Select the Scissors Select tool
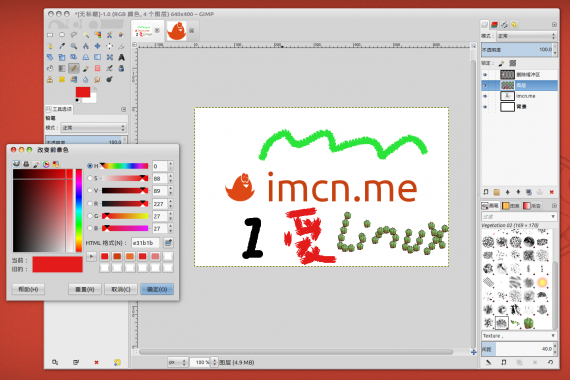 [109, 35]
